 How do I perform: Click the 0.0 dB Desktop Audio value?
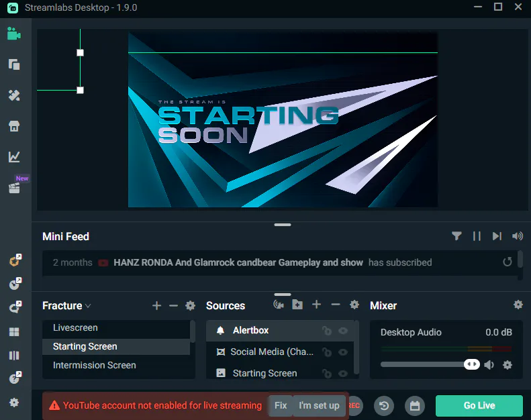point(499,332)
